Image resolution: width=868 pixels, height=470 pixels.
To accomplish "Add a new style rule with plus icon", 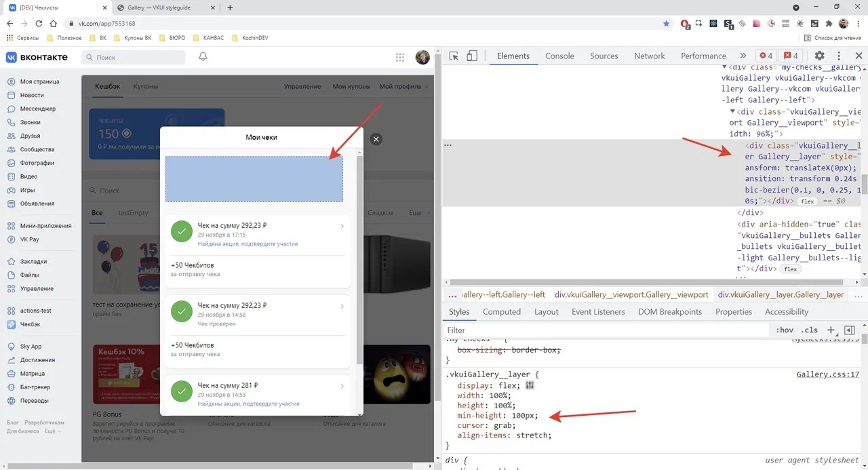I will click(x=831, y=330).
